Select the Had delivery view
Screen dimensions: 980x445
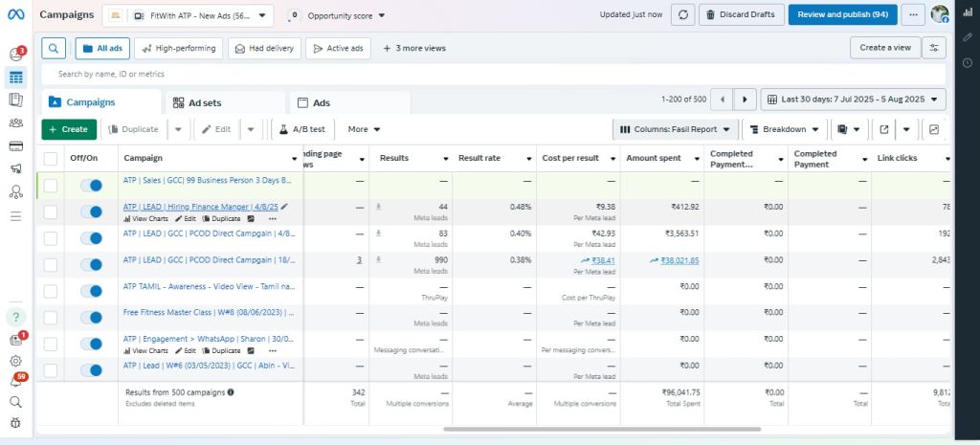[x=264, y=48]
